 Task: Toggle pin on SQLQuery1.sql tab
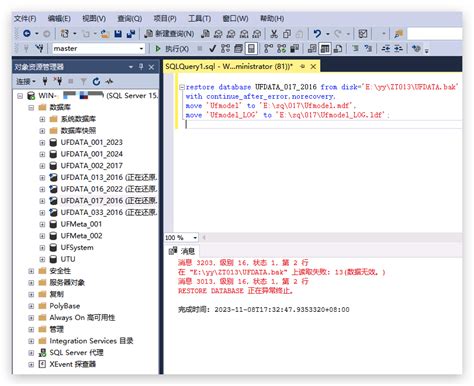coord(302,66)
